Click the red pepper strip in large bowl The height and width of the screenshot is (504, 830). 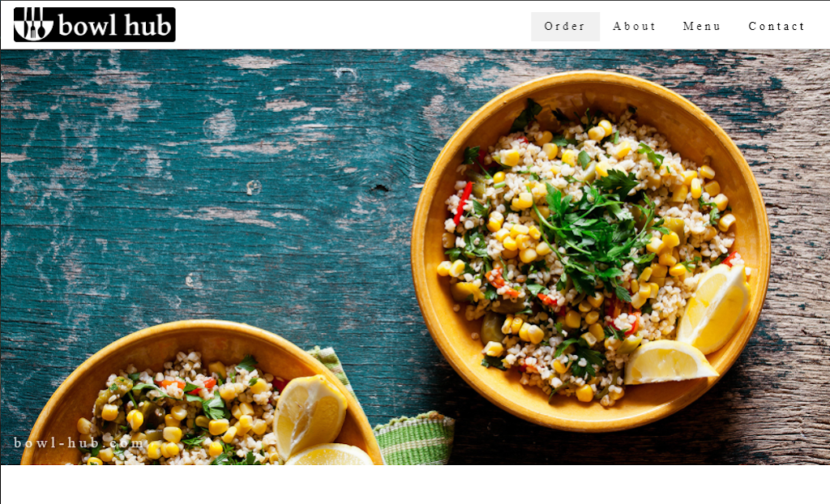click(463, 203)
